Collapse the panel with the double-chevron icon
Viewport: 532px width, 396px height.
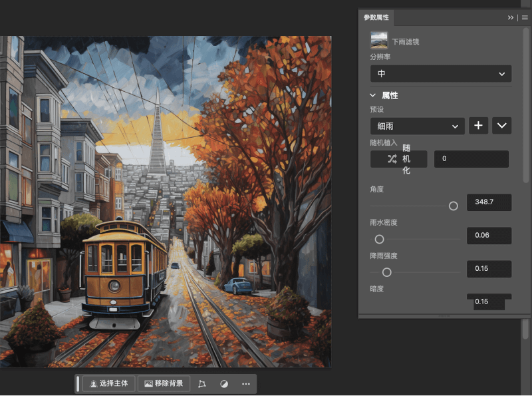pos(511,18)
